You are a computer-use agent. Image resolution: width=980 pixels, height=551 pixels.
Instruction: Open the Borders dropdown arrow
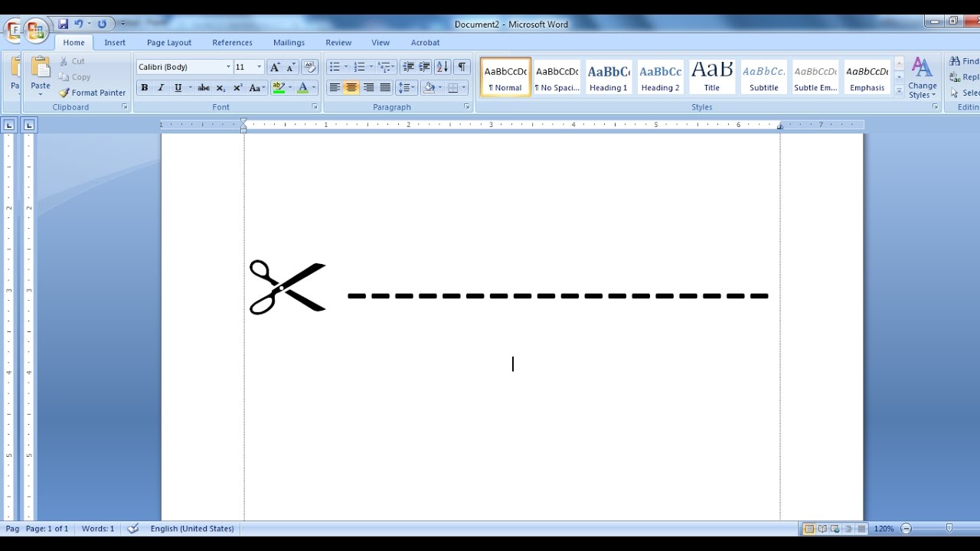pyautogui.click(x=465, y=88)
